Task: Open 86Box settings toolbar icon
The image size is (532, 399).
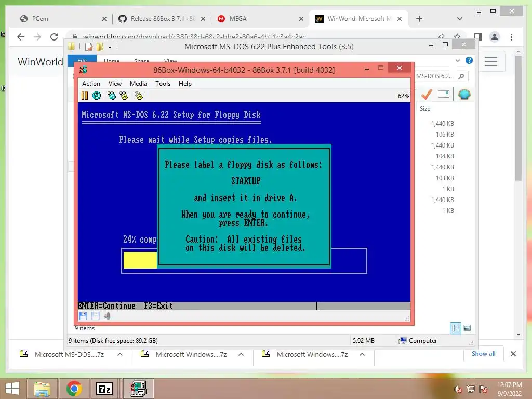Action: pyautogui.click(x=139, y=96)
